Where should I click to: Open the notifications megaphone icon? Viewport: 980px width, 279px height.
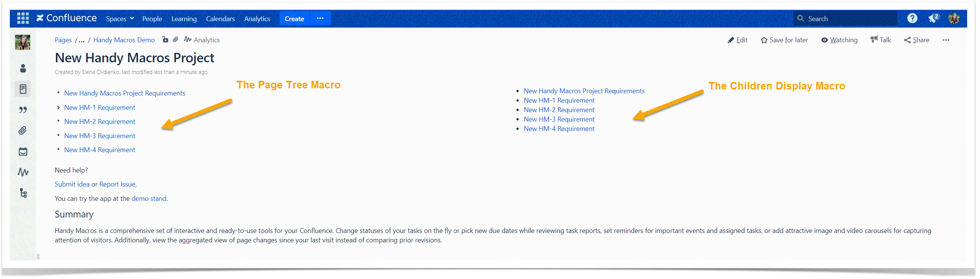[x=933, y=18]
